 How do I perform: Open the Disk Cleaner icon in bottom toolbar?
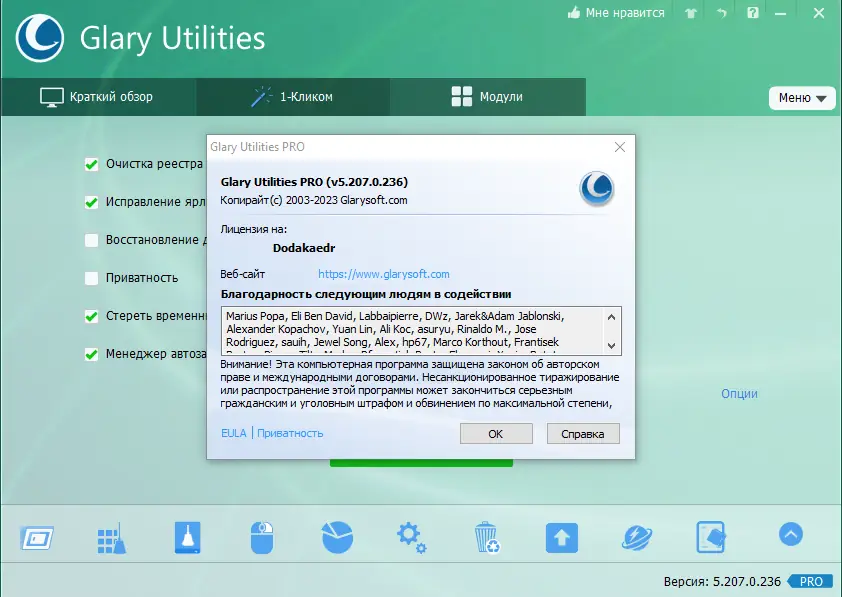point(187,537)
